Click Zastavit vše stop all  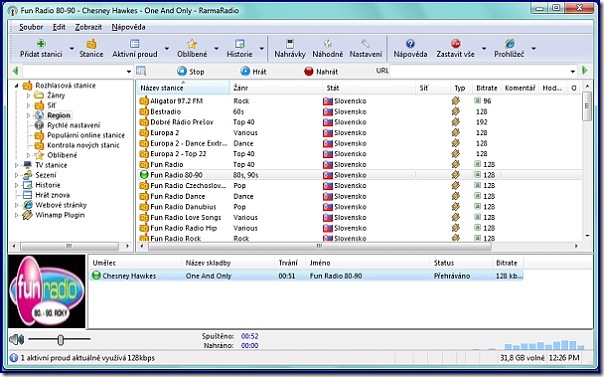pos(455,49)
